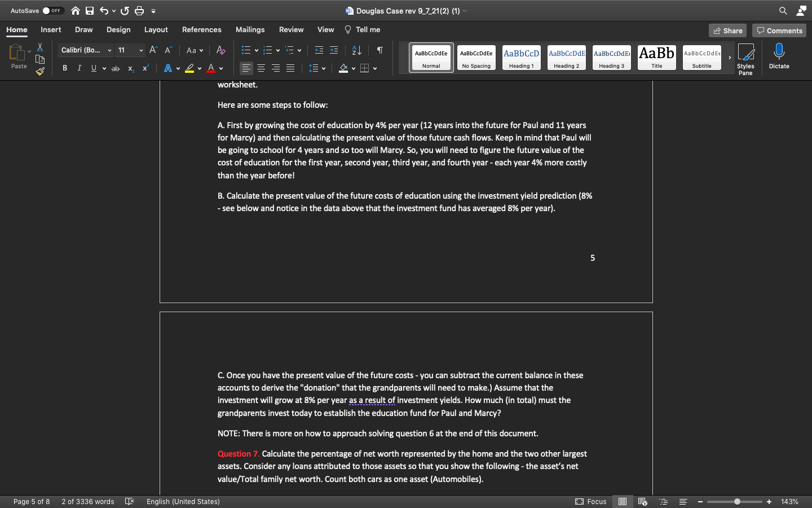Image resolution: width=812 pixels, height=508 pixels.
Task: Apply red font color
Action: (211, 68)
